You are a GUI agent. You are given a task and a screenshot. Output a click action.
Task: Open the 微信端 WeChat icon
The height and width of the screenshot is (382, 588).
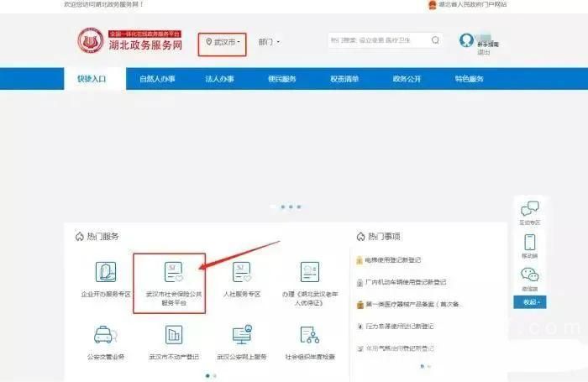tap(530, 275)
